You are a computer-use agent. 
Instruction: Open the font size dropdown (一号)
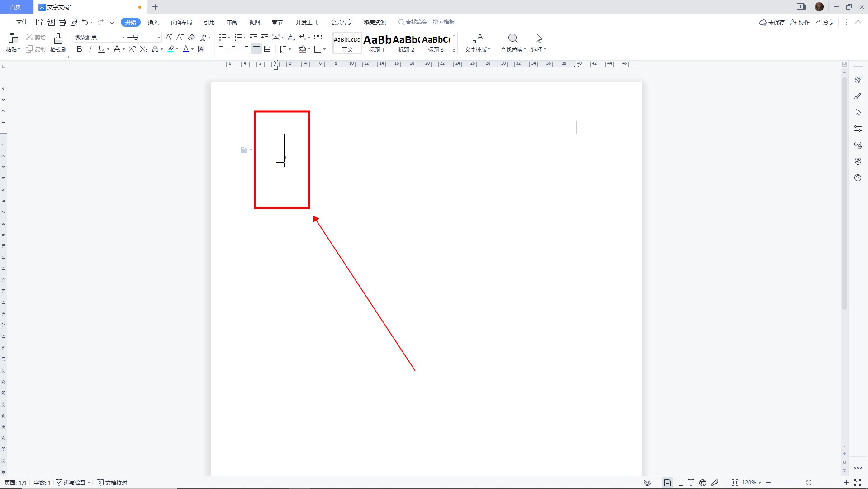158,37
